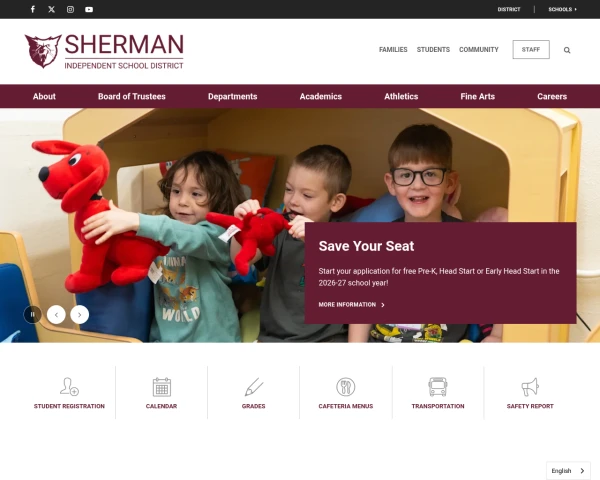Open the English language selector
600x480 pixels.
568,471
